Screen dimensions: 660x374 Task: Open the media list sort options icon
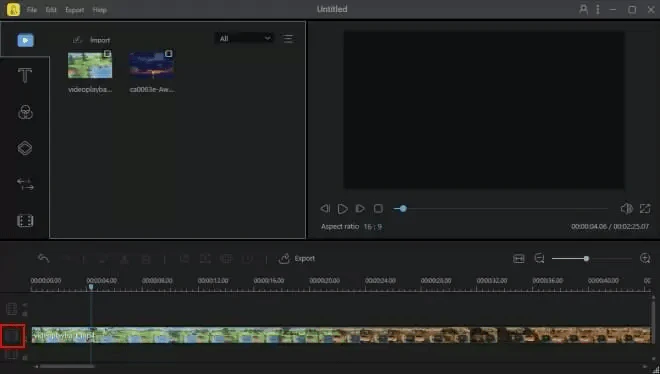point(288,39)
